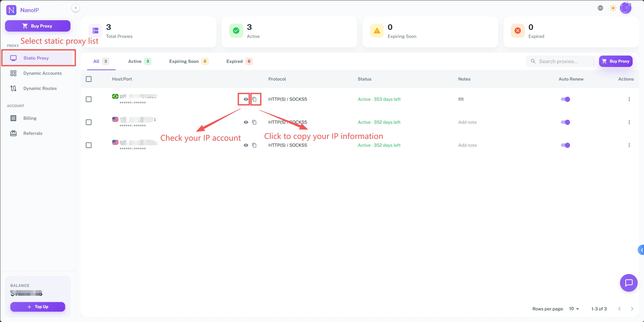Viewport: 644px width, 322px height.
Task: Click the Brazil flag in first row
Action: pyautogui.click(x=115, y=96)
